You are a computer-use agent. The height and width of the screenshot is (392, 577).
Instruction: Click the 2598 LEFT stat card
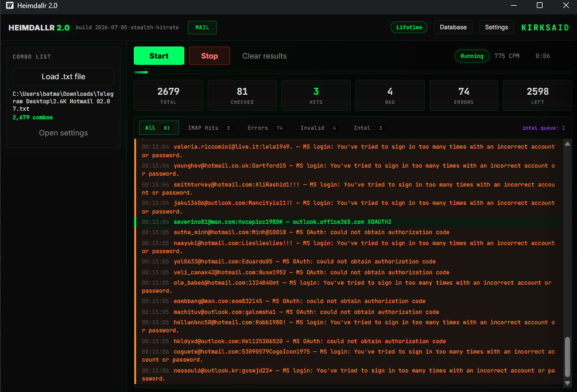click(537, 95)
